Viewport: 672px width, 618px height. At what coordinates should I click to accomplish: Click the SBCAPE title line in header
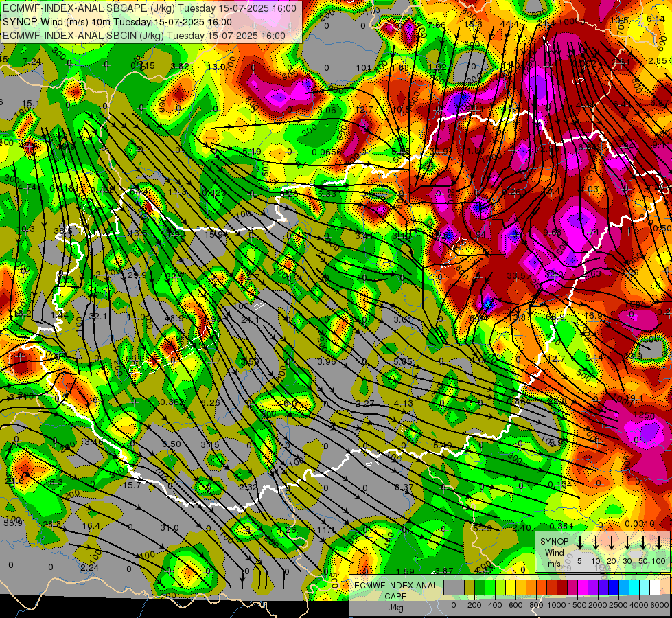click(150, 8)
